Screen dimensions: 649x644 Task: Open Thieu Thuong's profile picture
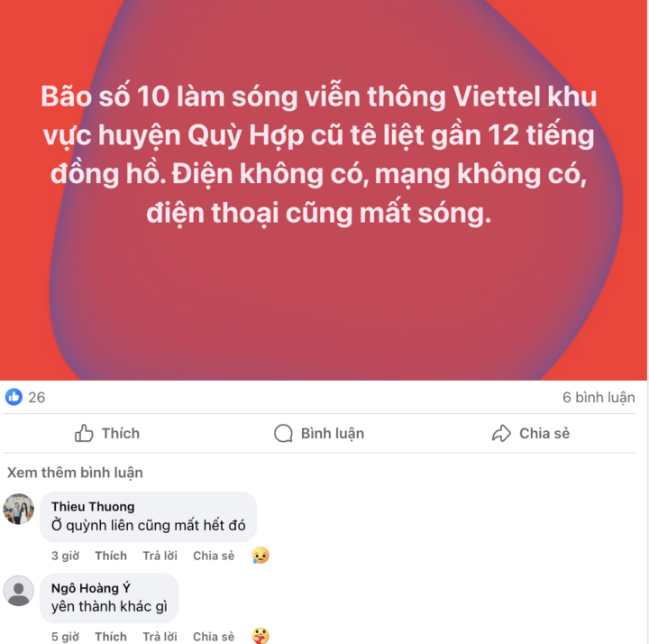click(x=19, y=509)
